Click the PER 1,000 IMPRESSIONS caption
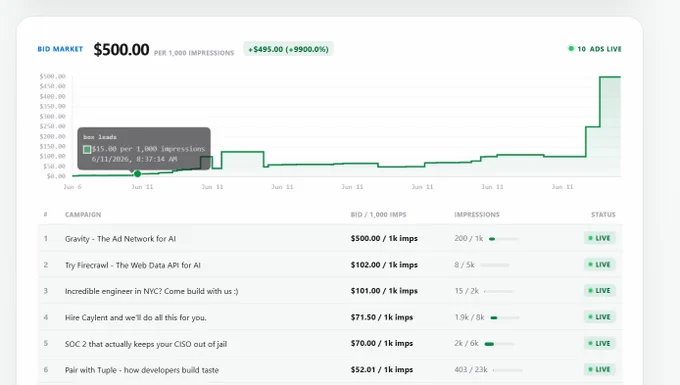This screenshot has height=385, width=680. pyautogui.click(x=194, y=53)
